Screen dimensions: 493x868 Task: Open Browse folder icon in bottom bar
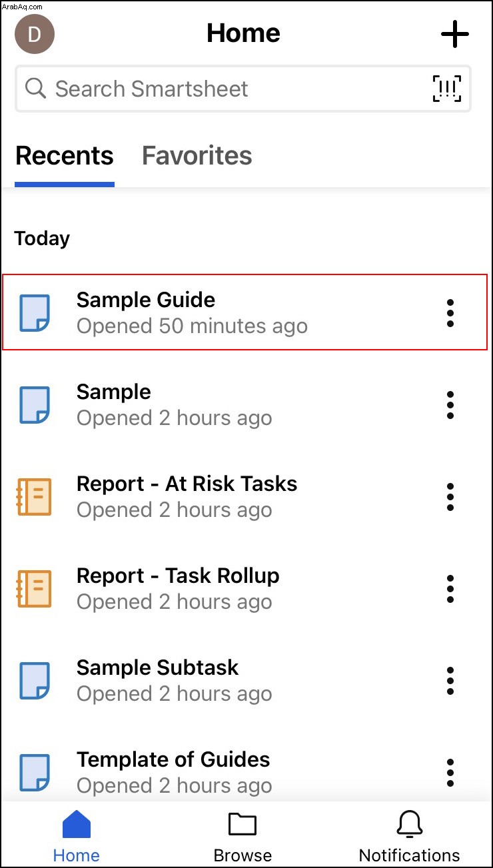pos(243,825)
